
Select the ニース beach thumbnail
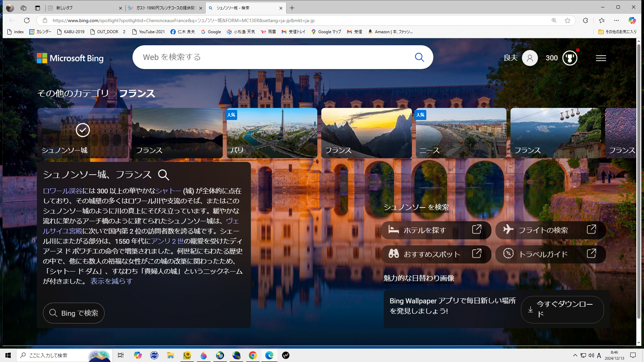click(x=461, y=133)
